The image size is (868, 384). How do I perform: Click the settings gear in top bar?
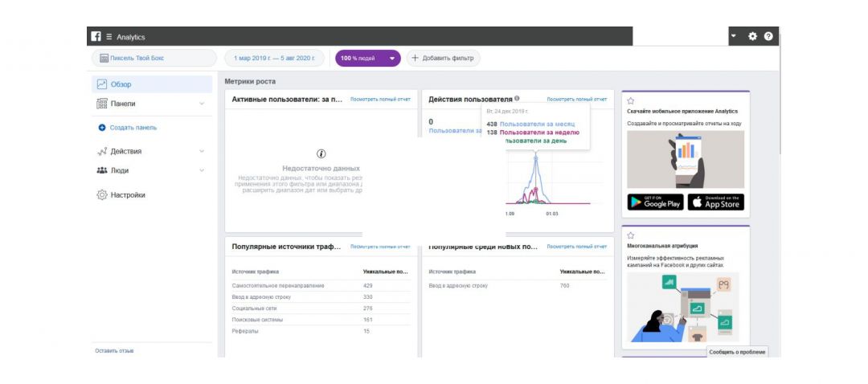click(752, 36)
